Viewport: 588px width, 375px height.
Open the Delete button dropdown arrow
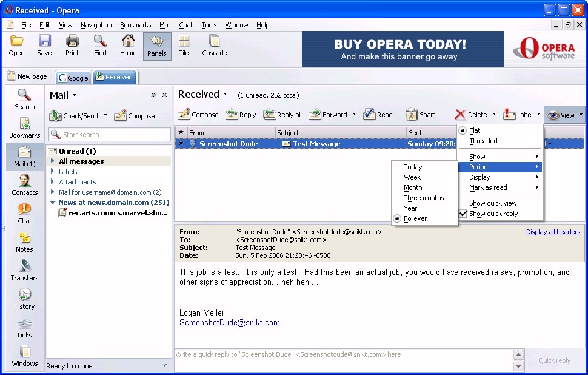tap(494, 115)
